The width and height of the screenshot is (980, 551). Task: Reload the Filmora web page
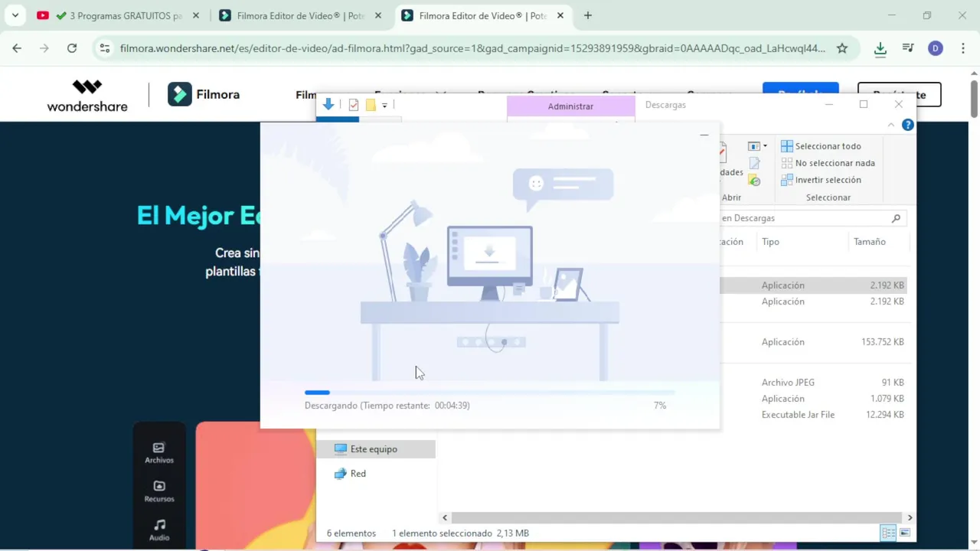72,48
